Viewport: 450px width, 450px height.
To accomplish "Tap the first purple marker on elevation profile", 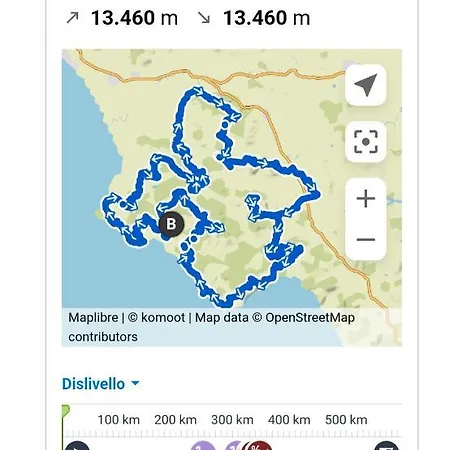I will pyautogui.click(x=203, y=446).
